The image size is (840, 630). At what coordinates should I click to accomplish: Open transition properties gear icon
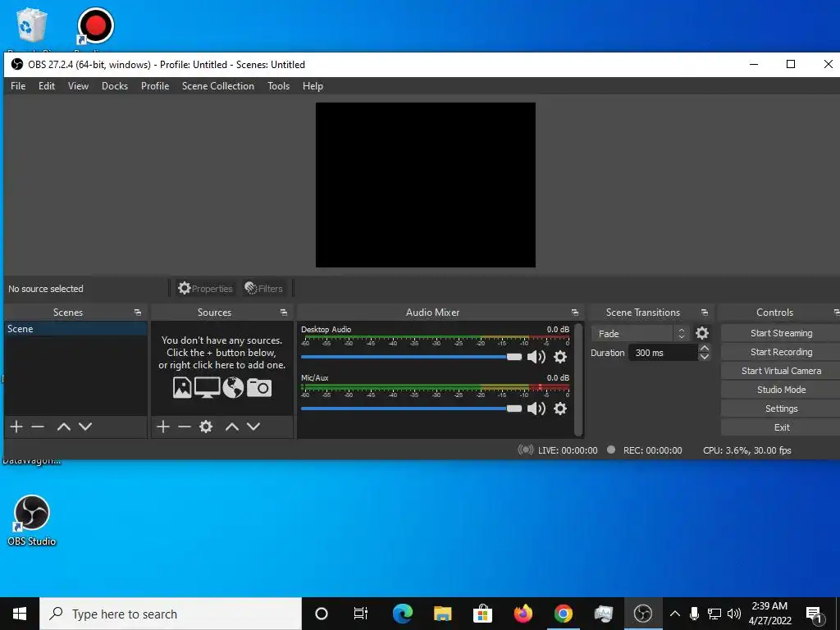[x=702, y=333]
